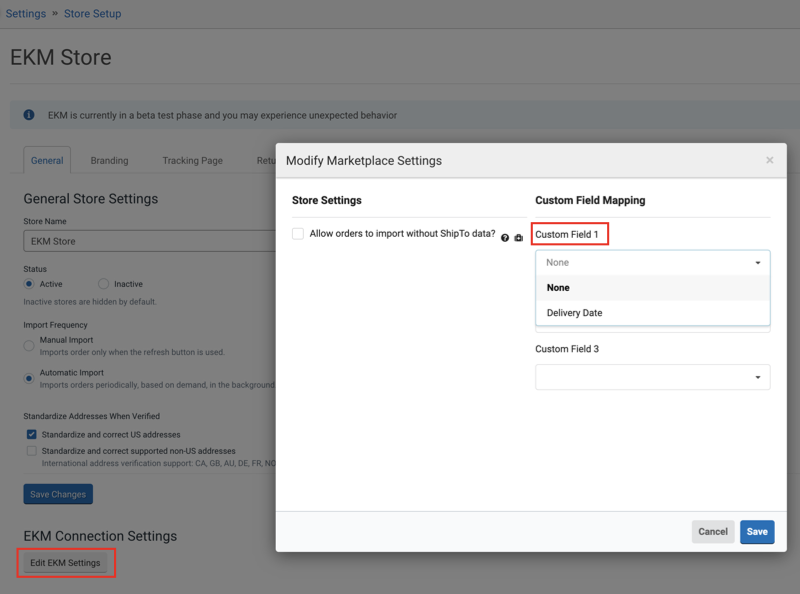Click the General Store Settings heading
Image resolution: width=800 pixels, height=594 pixels.
(91, 199)
